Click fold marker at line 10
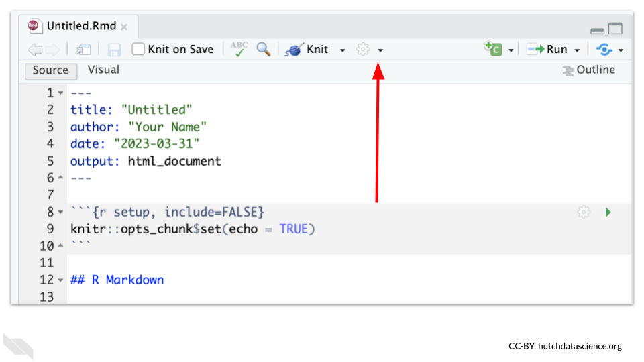Image resolution: width=644 pixels, height=362 pixels. 60,246
